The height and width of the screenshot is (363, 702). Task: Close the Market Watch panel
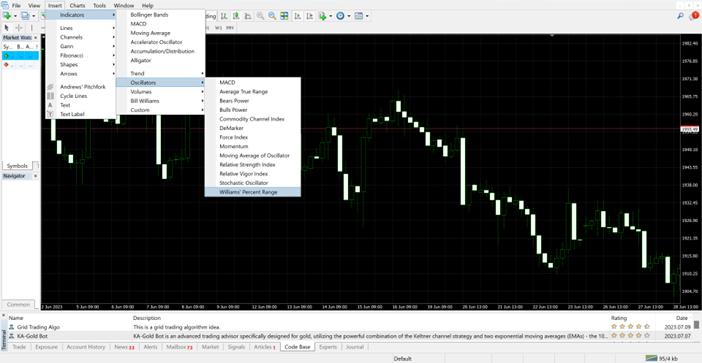(x=36, y=38)
